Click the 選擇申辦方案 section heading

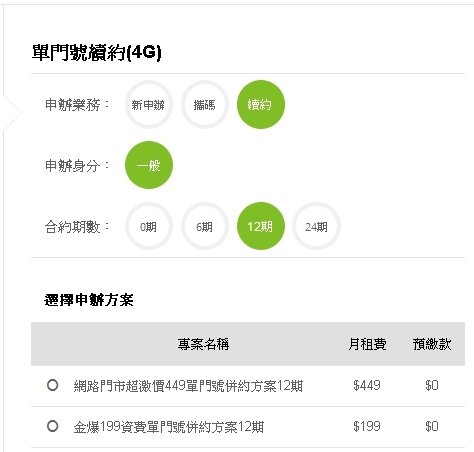[x=89, y=300]
